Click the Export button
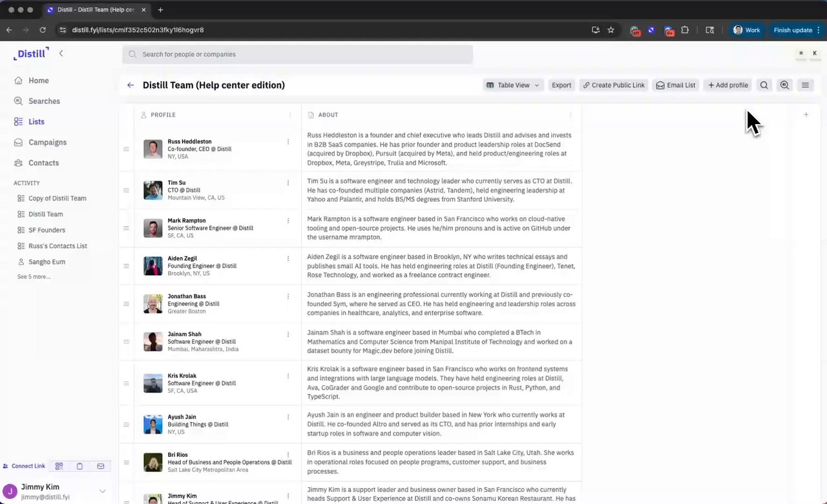827x504 pixels. tap(561, 85)
